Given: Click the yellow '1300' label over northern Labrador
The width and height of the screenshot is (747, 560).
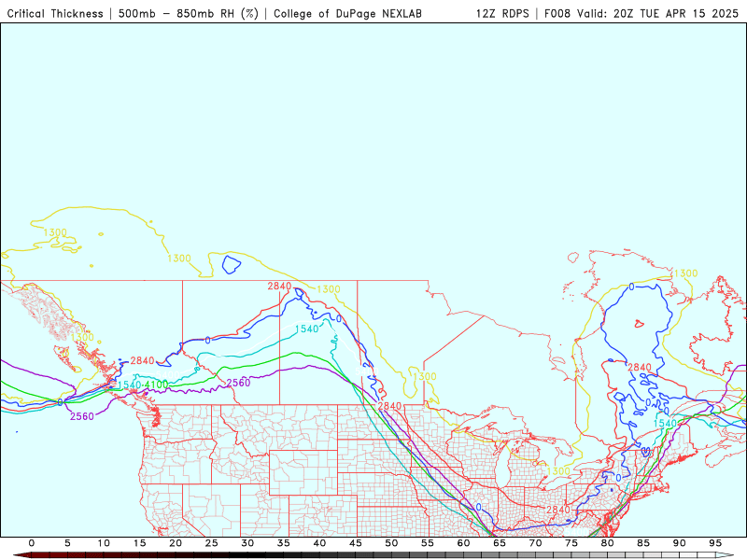Looking at the screenshot, I should (685, 273).
